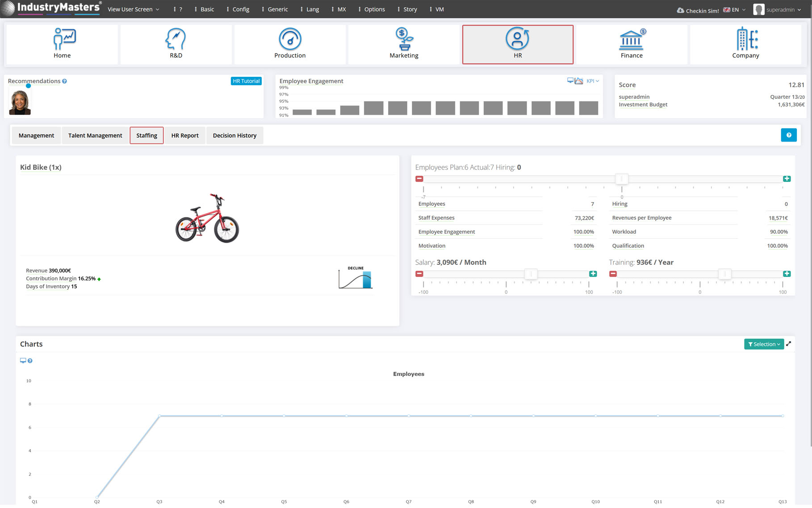Image resolution: width=812 pixels, height=508 pixels.
Task: Open the View User Screen menu
Action: coord(134,9)
